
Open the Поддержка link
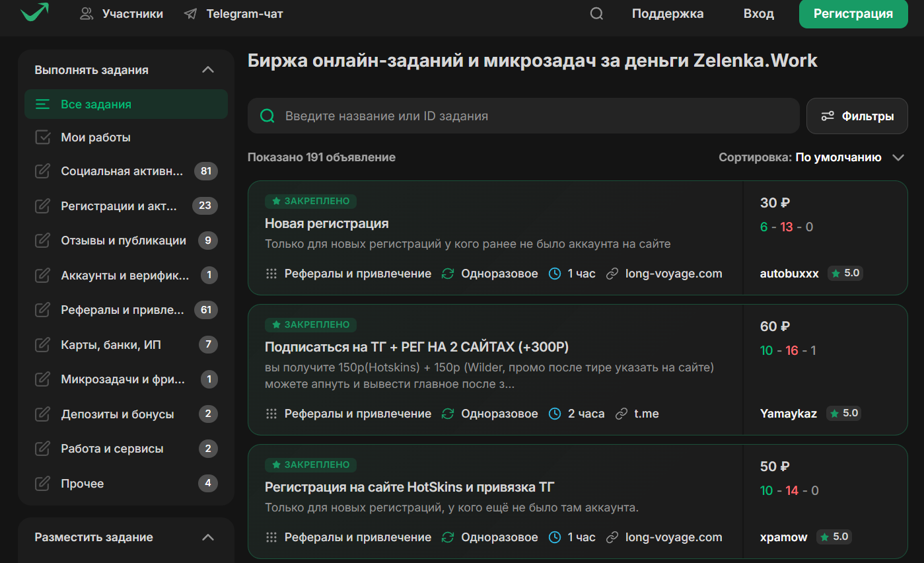668,14
